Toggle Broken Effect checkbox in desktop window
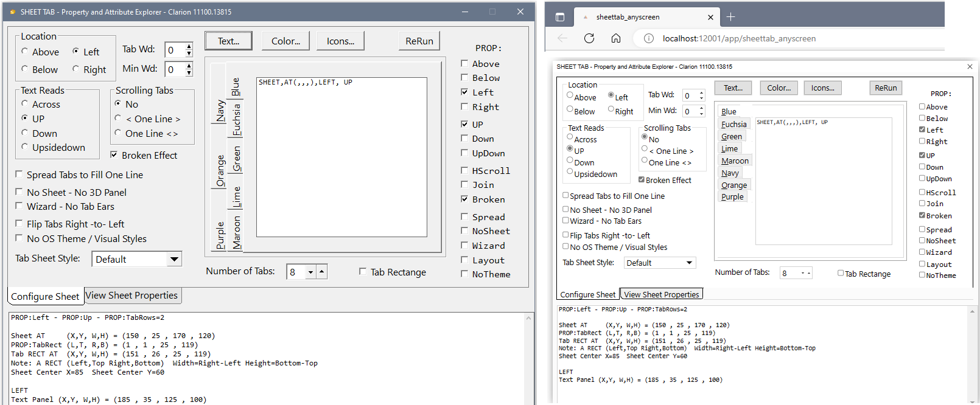 tap(114, 155)
